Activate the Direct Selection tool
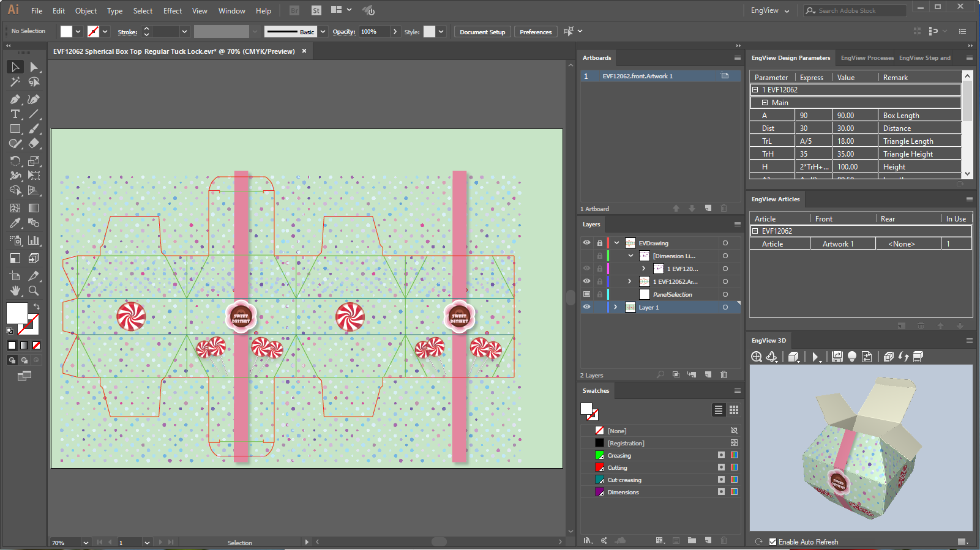The width and height of the screenshot is (980, 550). point(34,67)
